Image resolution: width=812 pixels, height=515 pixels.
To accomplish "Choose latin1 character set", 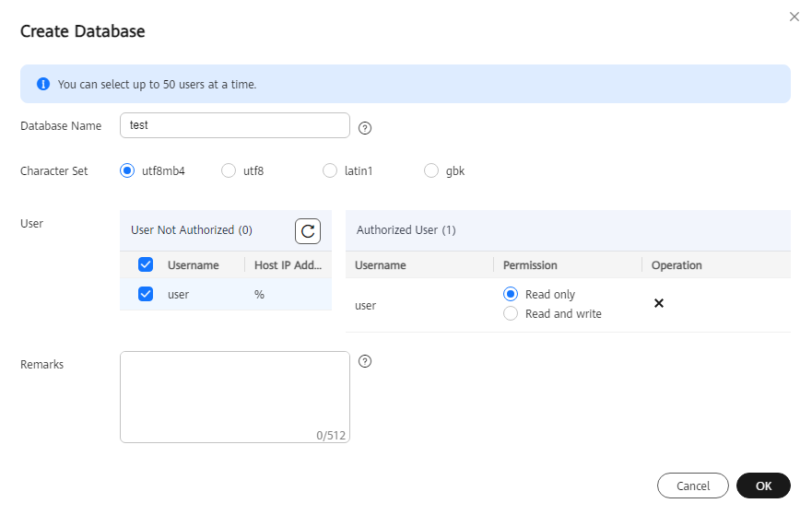I will click(x=330, y=170).
